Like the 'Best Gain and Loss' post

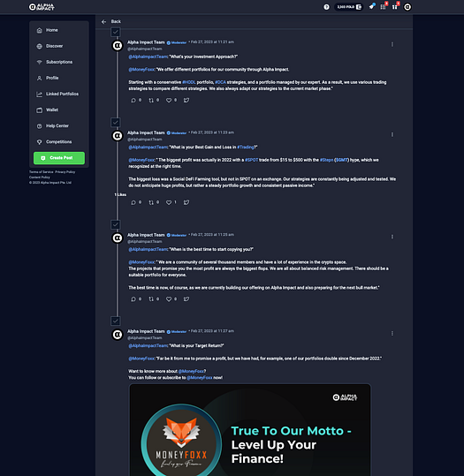point(169,202)
